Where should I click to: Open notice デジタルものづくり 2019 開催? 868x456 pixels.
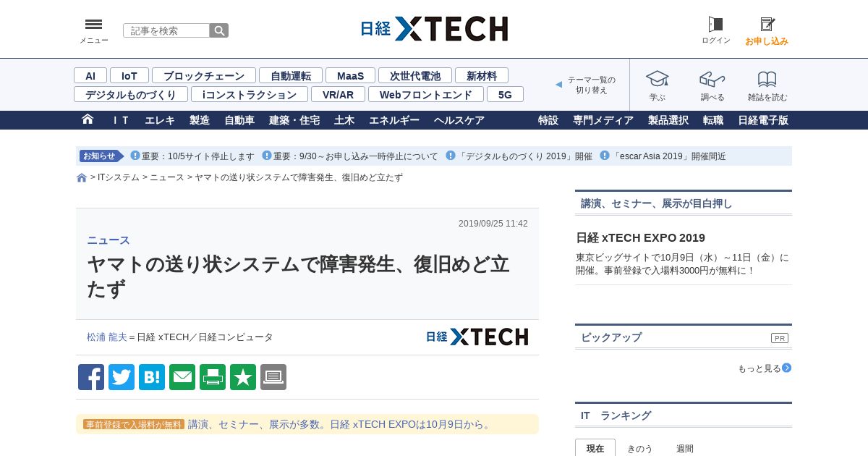tap(524, 156)
